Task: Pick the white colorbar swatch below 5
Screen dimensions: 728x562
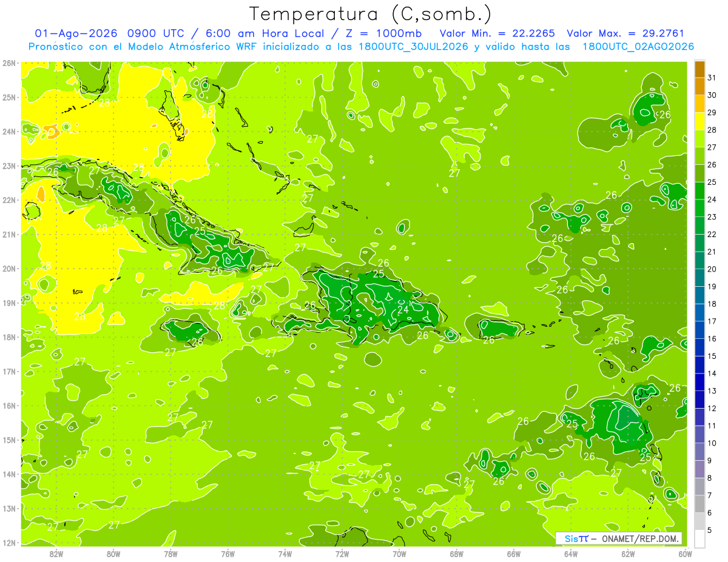Action: pos(699,538)
